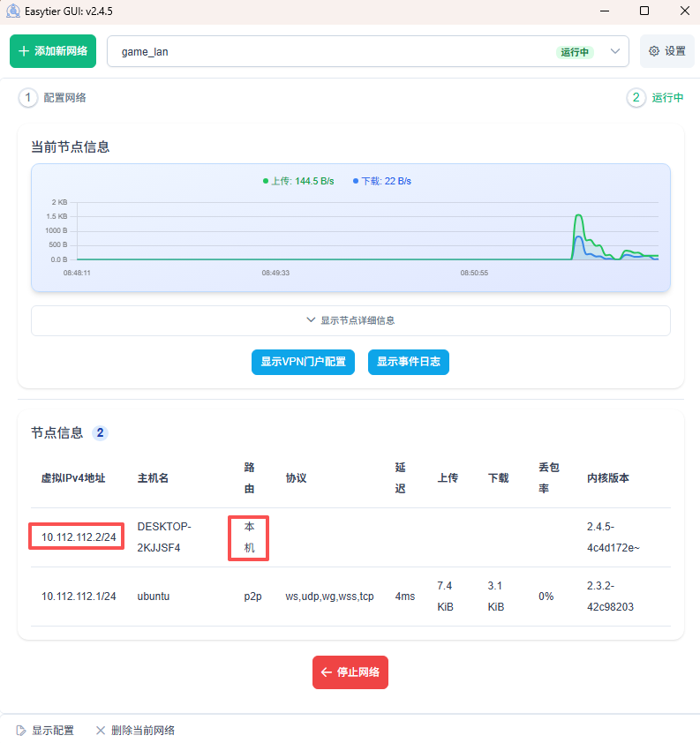Click the dropdown chevron arrow next to 运行中
700x743 pixels.
coord(614,51)
